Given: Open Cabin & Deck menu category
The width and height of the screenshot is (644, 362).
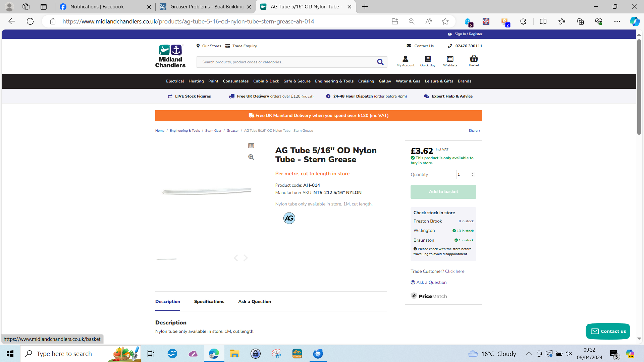Looking at the screenshot, I should pyautogui.click(x=266, y=81).
